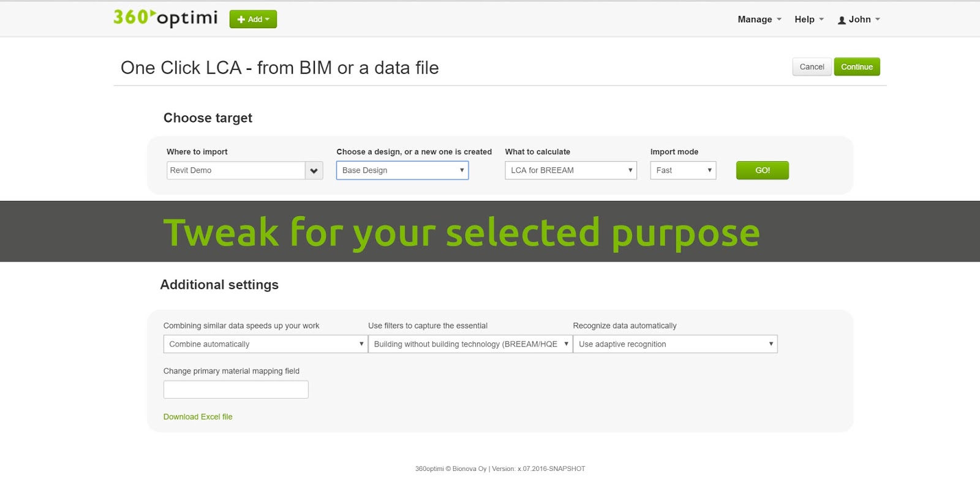Click the arrow on the Base Design selector
This screenshot has width=980, height=493.
462,170
